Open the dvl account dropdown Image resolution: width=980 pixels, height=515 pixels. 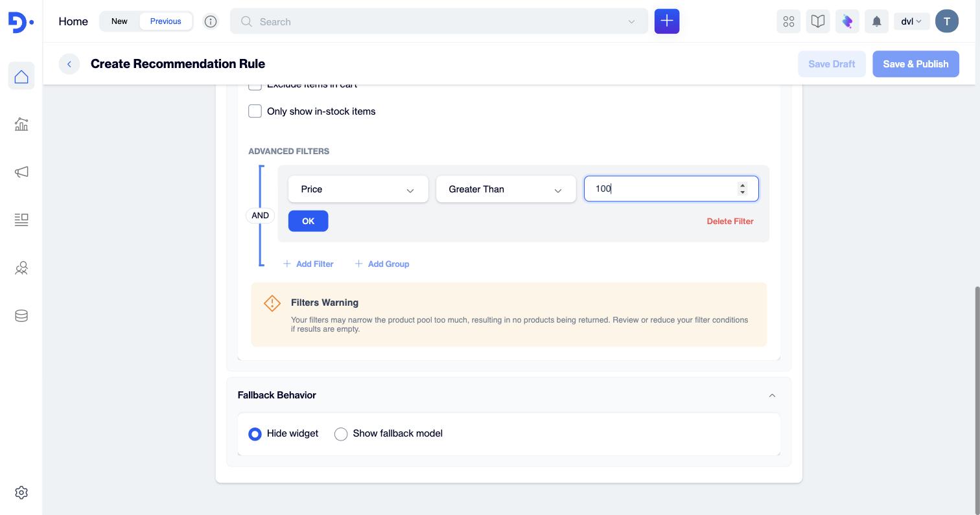tap(911, 21)
